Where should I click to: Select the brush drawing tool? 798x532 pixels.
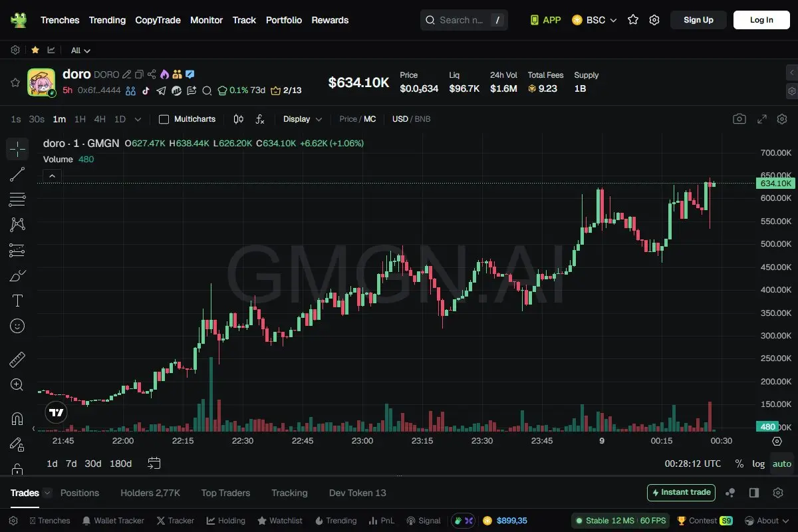17,275
